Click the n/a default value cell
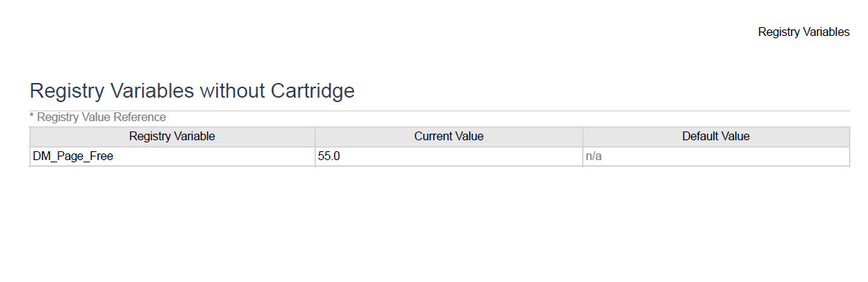Image resolution: width=868 pixels, height=282 pixels. pos(716,156)
